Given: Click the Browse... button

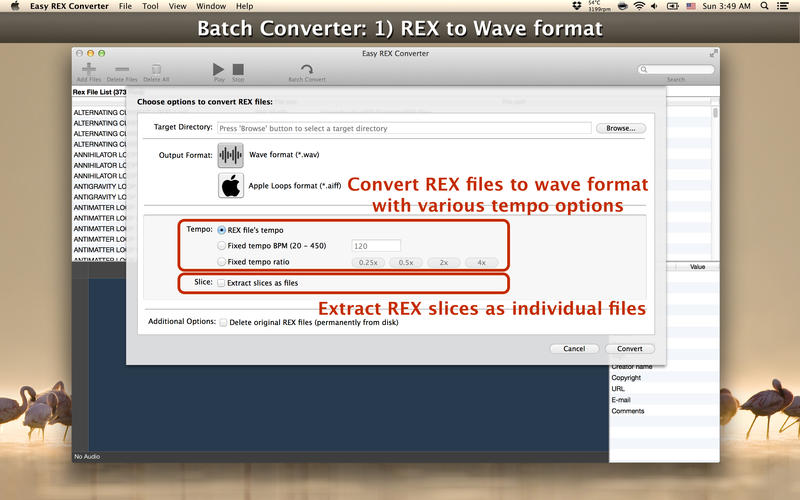Looking at the screenshot, I should click(x=620, y=128).
